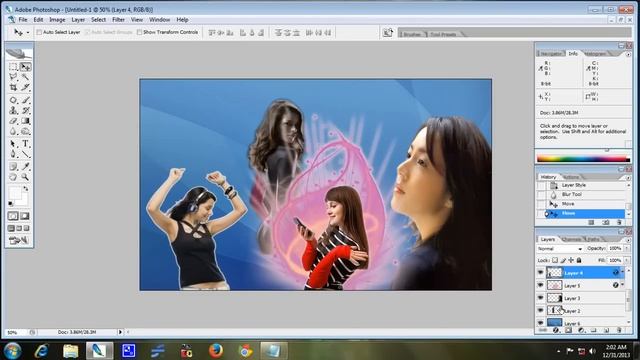Toggle lock transparent pixels
Image resolution: width=640 pixels, height=360 pixels.
(x=555, y=260)
